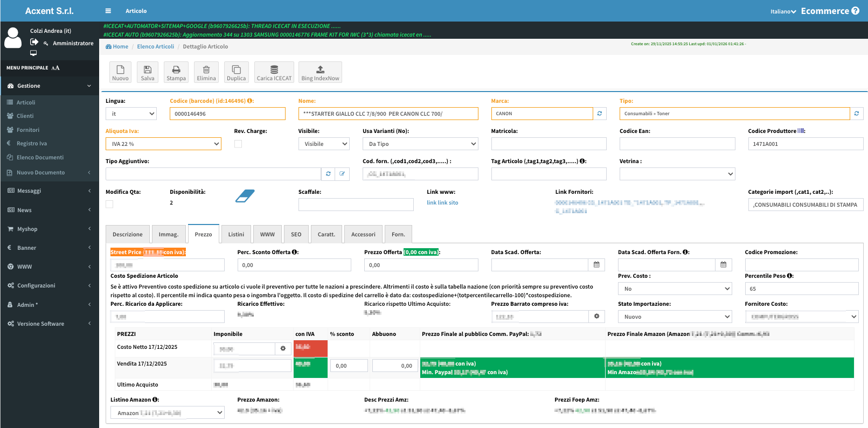868x428 pixels.
Task: Click the Stampa print icon
Action: pyautogui.click(x=176, y=70)
